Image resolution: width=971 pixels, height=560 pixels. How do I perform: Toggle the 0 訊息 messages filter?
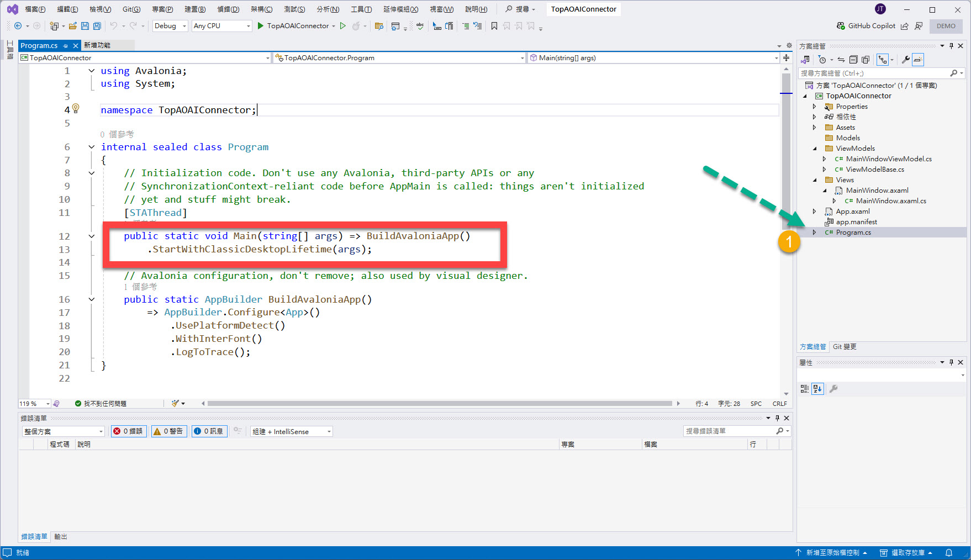pyautogui.click(x=209, y=431)
